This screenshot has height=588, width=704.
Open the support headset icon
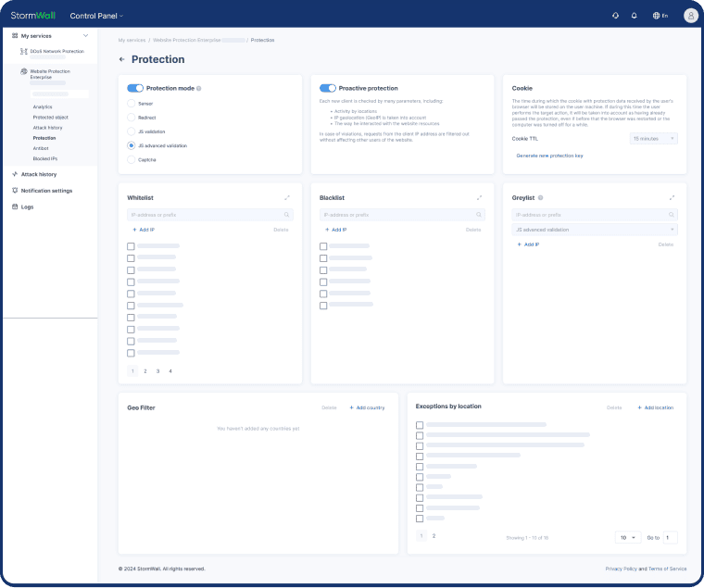click(615, 16)
